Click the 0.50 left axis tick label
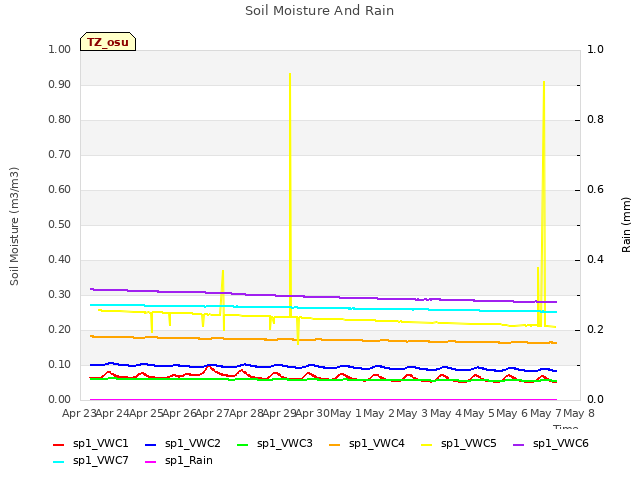Viewport: 640px width, 480px height. (x=60, y=224)
